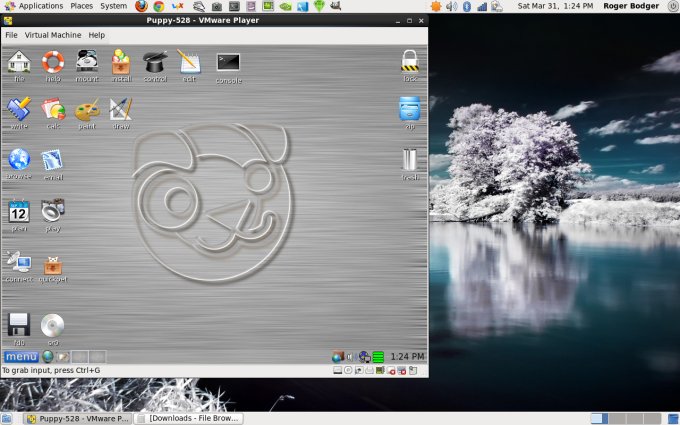Click the 'lock' padlock desktop icon
The width and height of the screenshot is (680, 425).
click(x=409, y=62)
